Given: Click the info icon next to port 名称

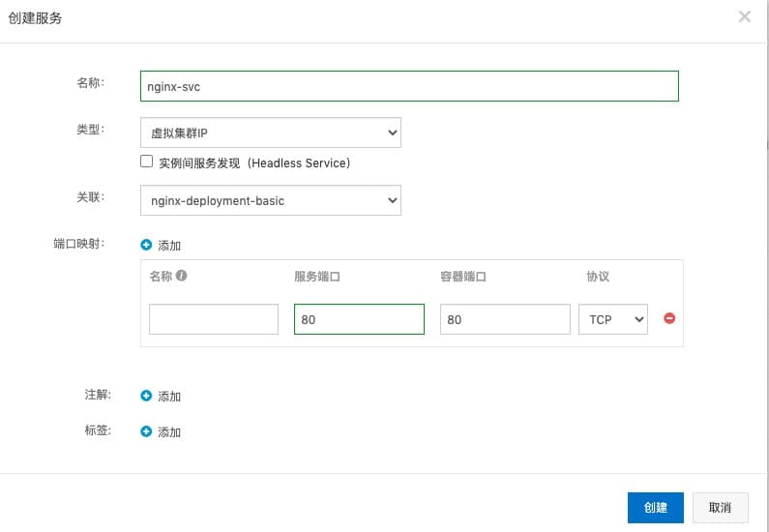Looking at the screenshot, I should pyautogui.click(x=181, y=276).
